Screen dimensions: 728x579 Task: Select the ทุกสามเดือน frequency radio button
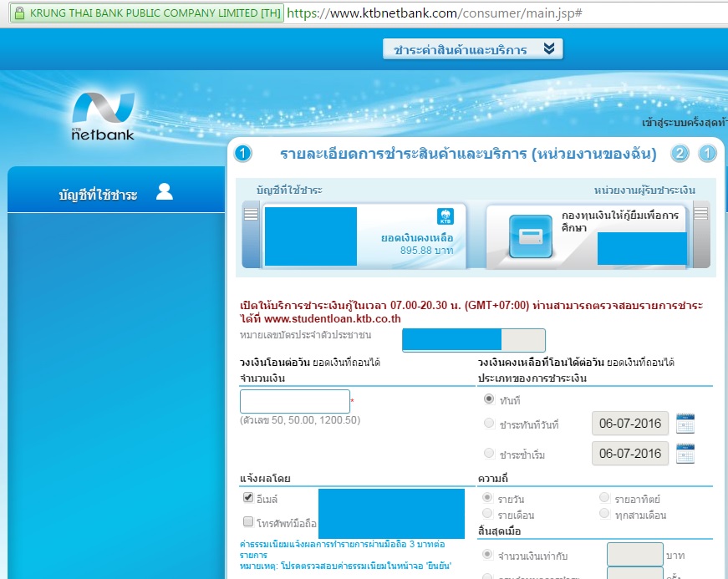(604, 514)
